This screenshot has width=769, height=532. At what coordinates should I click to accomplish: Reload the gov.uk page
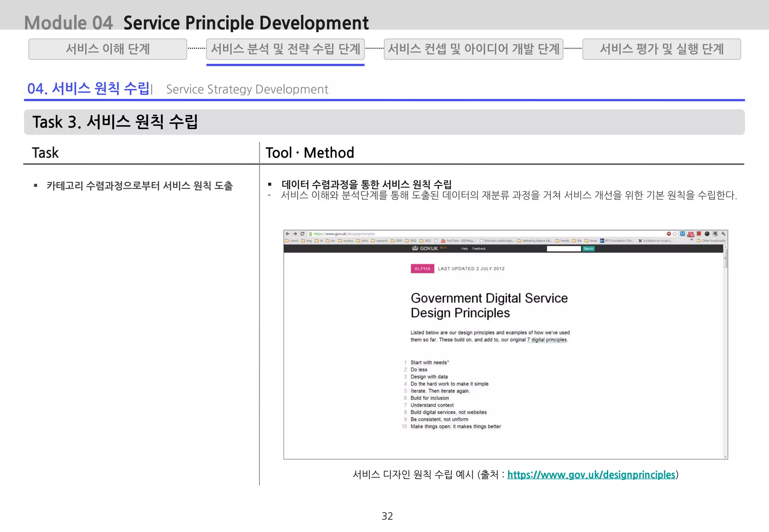302,234
